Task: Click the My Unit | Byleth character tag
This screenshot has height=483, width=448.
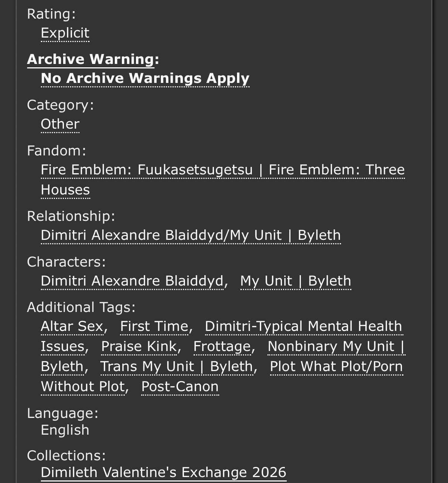Action: (295, 281)
